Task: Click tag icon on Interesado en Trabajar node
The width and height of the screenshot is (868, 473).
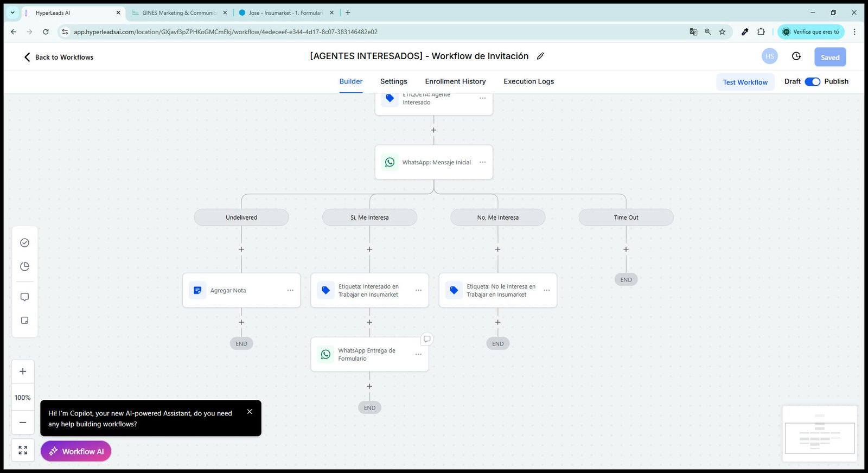Action: (x=325, y=290)
